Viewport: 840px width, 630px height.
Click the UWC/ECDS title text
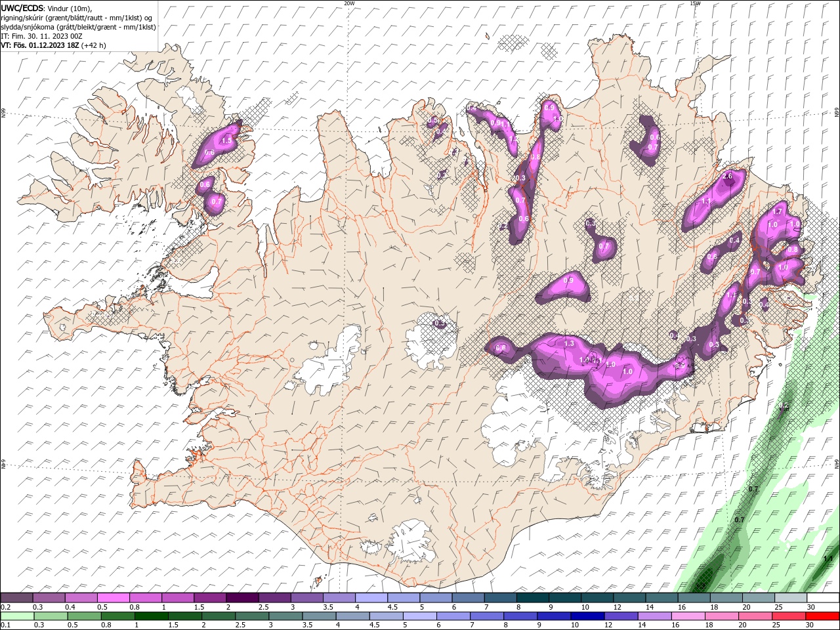(x=23, y=8)
